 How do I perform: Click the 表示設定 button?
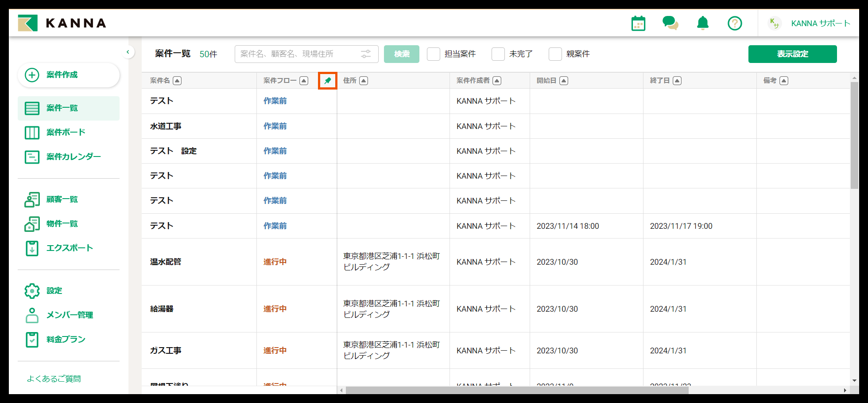(x=792, y=54)
